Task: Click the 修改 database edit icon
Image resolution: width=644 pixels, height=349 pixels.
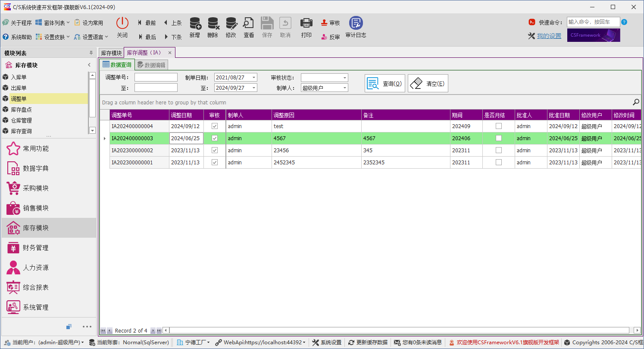Action: [231, 23]
